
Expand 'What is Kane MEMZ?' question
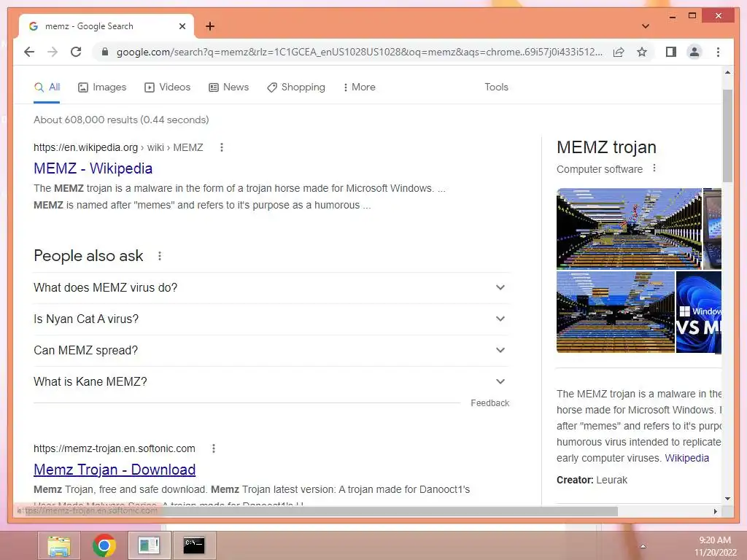[271, 382]
